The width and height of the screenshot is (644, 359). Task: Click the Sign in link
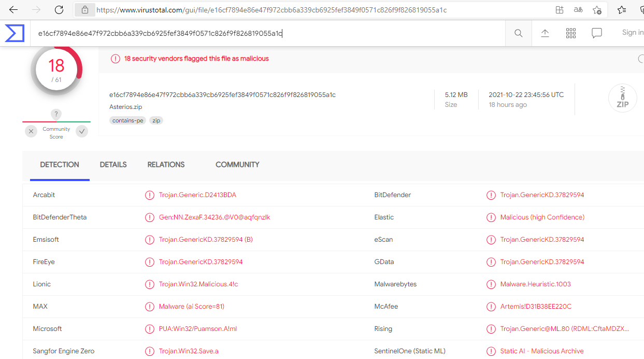(633, 32)
